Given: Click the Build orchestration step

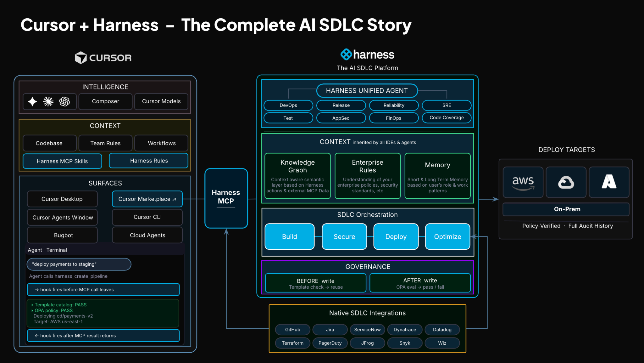Looking at the screenshot, I should pos(290,236).
